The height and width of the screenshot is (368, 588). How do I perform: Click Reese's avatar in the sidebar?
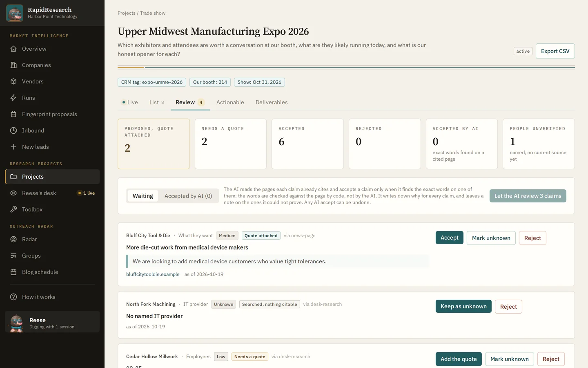pyautogui.click(x=16, y=323)
